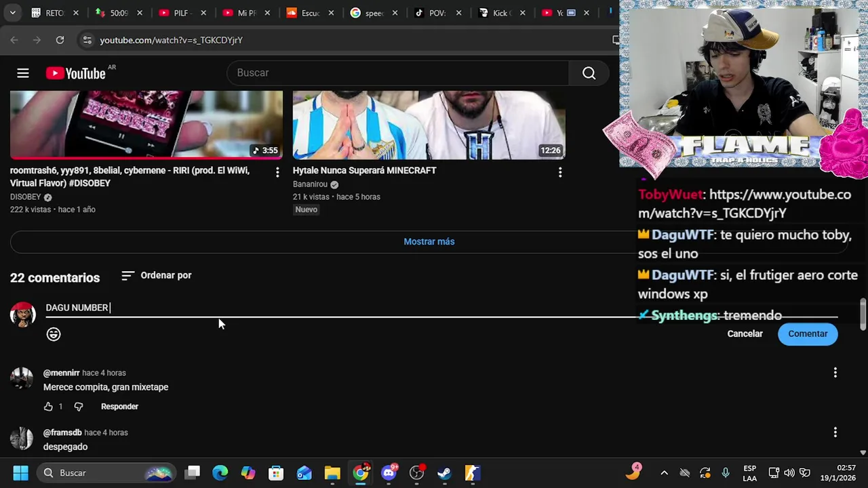
Task: Open site information icon in address bar
Action: (x=87, y=40)
